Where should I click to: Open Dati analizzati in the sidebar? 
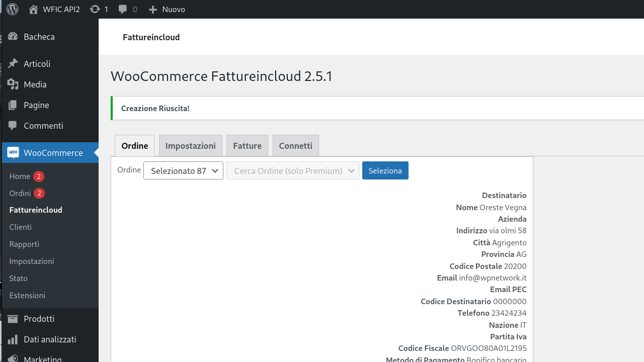pyautogui.click(x=50, y=339)
